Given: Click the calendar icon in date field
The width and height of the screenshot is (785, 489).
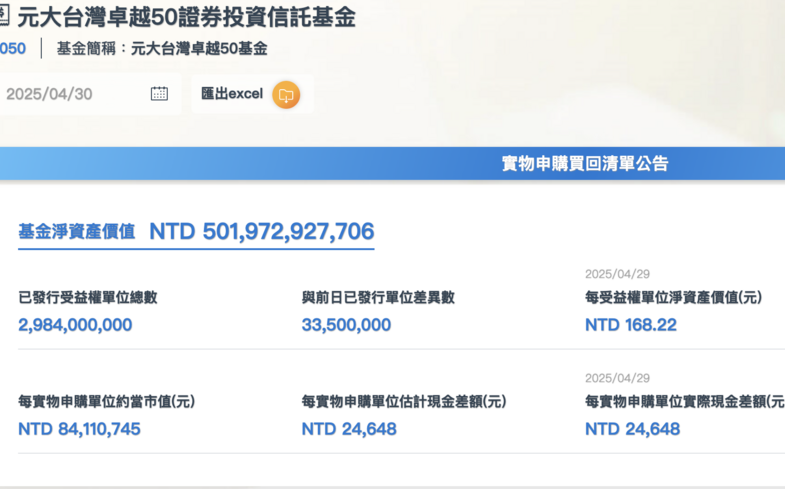Looking at the screenshot, I should click(159, 94).
